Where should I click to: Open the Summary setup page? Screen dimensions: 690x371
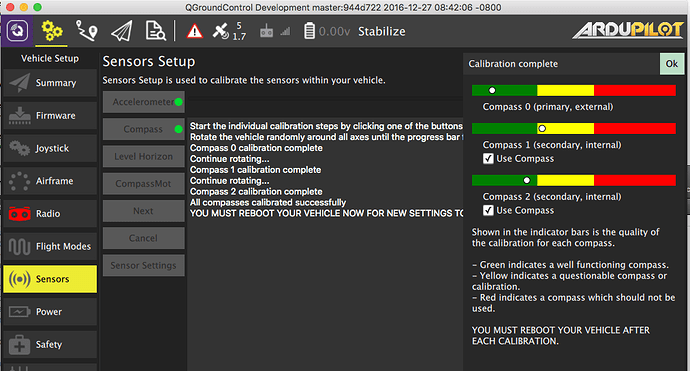coord(50,83)
